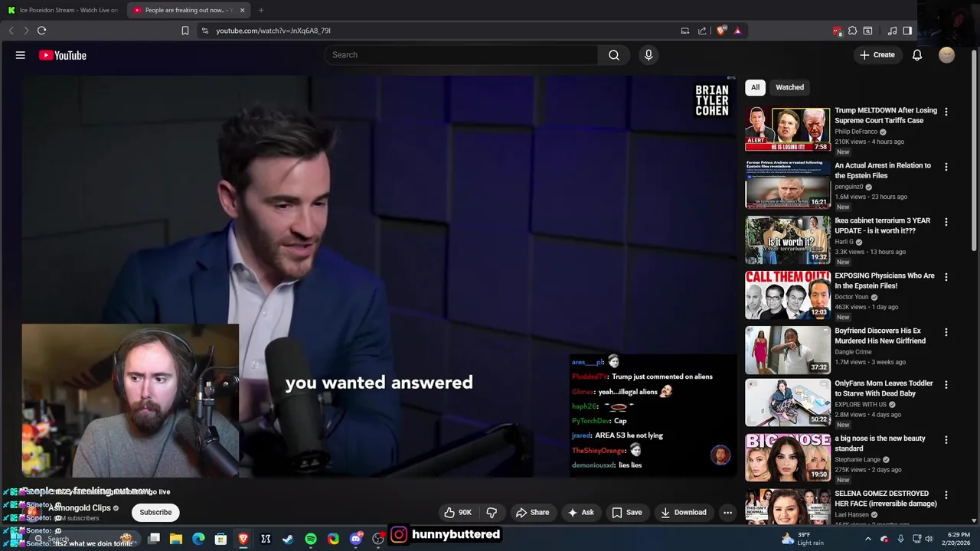980x551 pixels.
Task: Reload the page in the browser
Action: pos(41,31)
